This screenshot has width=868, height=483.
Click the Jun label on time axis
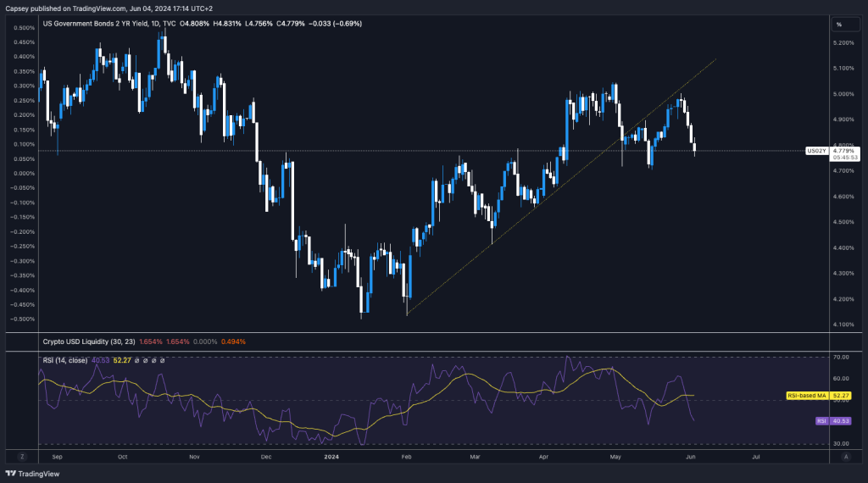[691, 456]
